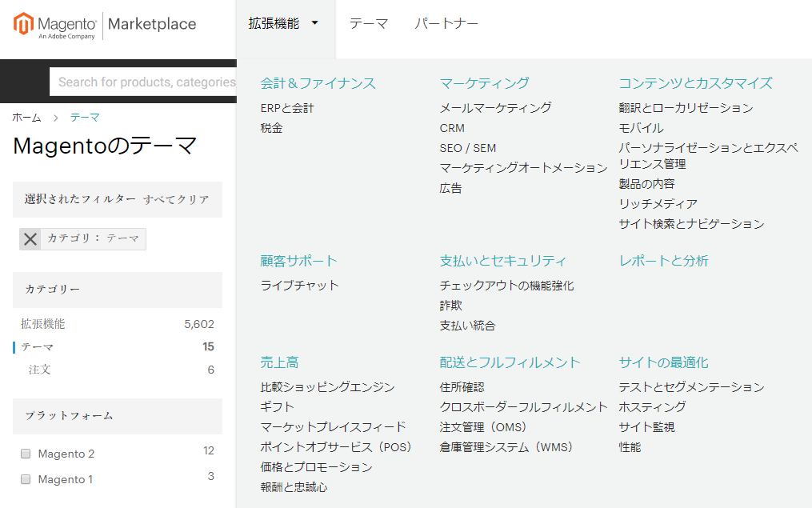Open 会計＆ファイナンス menu heading
812x508 pixels.
click(x=318, y=83)
